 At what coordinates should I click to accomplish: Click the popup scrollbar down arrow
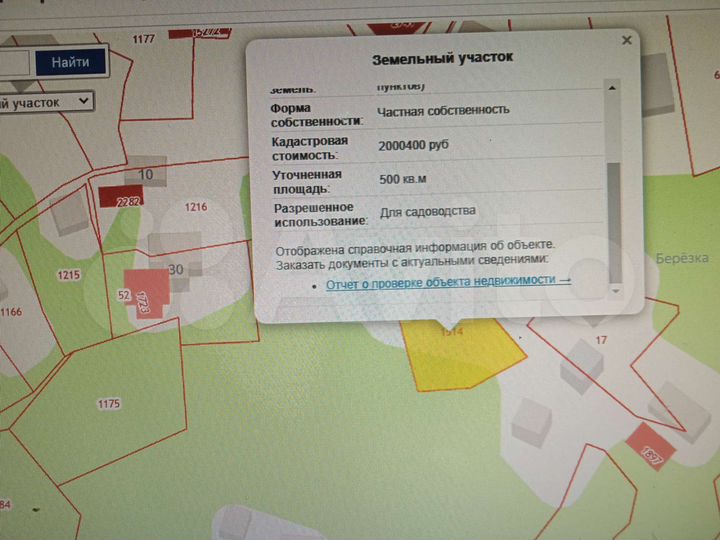point(616,290)
